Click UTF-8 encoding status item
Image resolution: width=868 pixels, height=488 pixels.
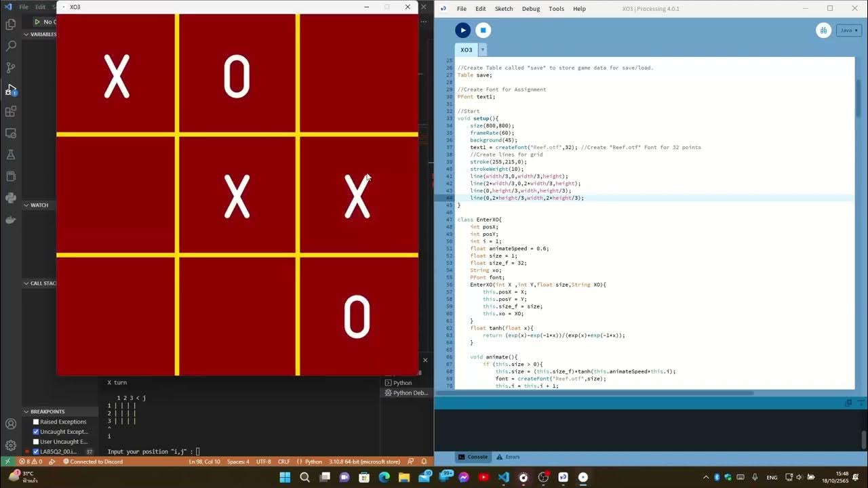pos(264,462)
